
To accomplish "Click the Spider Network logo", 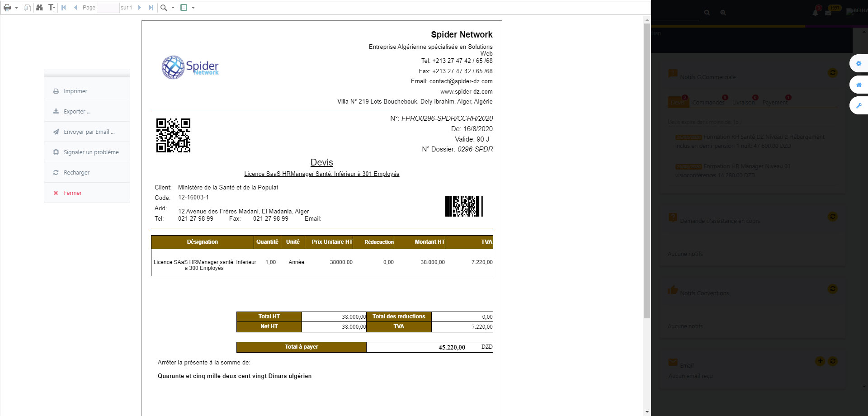I will (x=190, y=67).
